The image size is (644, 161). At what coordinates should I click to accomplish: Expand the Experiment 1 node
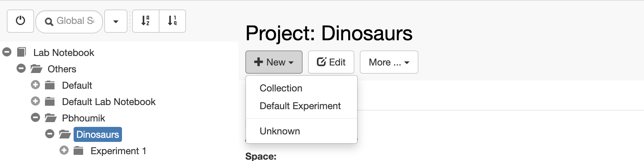[64, 150]
